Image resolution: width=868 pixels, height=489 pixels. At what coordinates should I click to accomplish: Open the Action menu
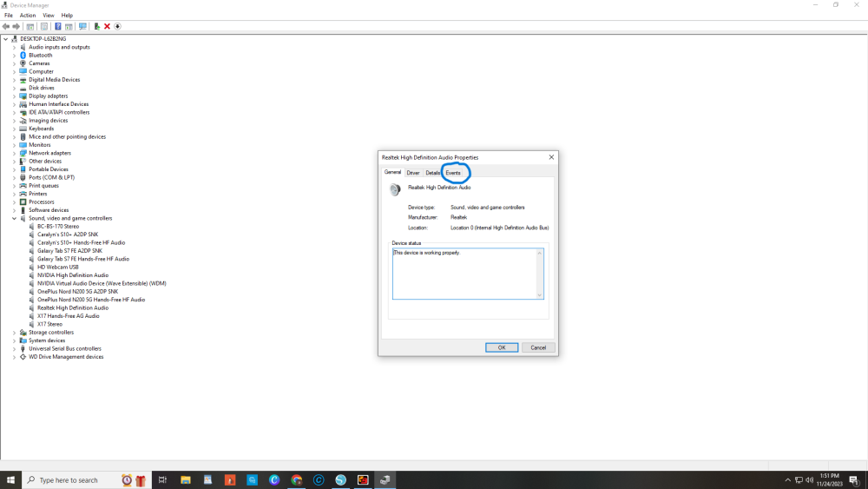28,16
